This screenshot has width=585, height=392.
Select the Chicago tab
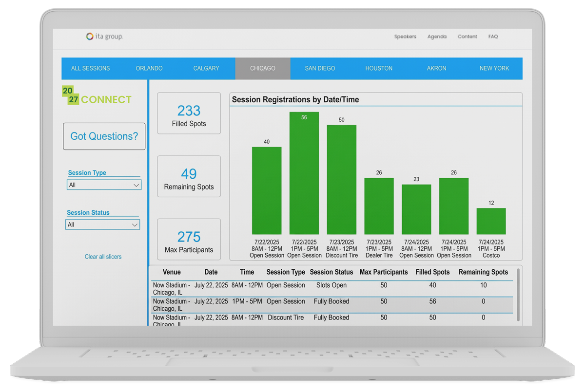(263, 69)
